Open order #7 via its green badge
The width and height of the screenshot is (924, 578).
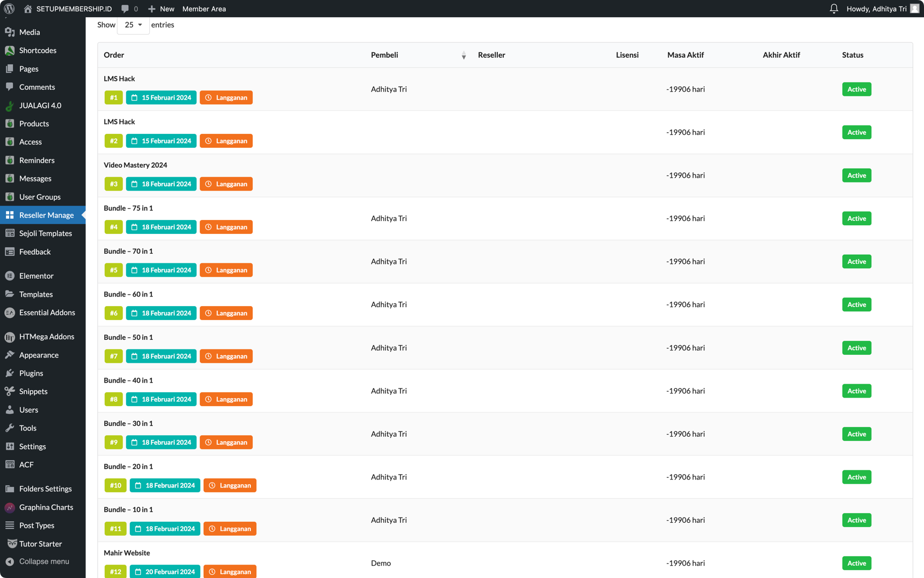[113, 356]
